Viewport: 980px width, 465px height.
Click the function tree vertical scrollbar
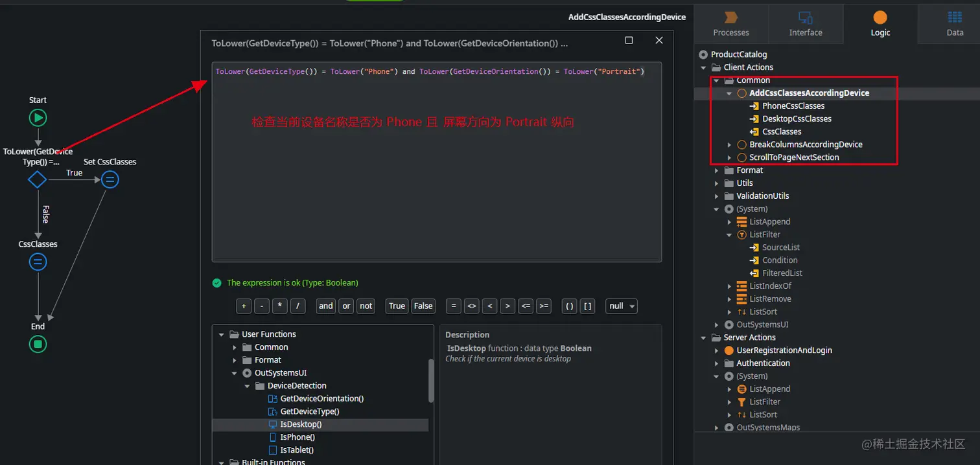[431, 380]
